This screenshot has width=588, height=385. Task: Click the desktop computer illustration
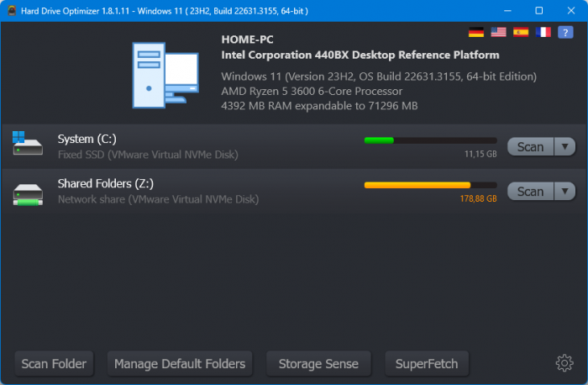pos(165,75)
